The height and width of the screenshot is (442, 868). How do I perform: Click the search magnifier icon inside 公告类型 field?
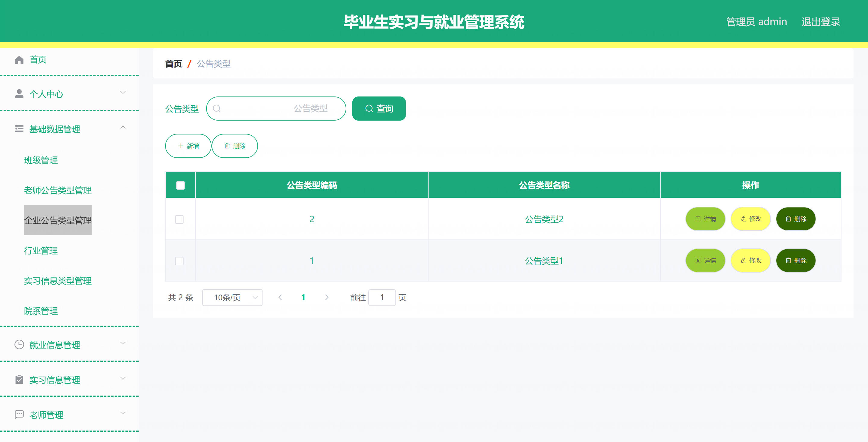pyautogui.click(x=217, y=109)
